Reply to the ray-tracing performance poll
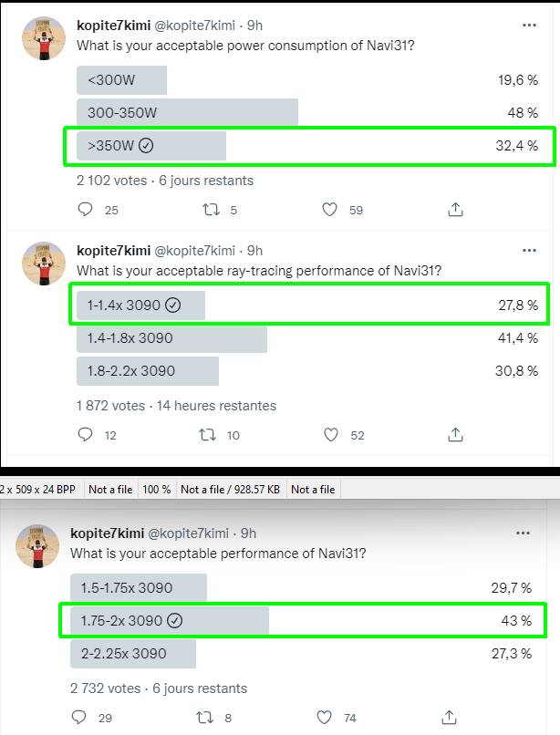560x735 pixels. (86, 436)
